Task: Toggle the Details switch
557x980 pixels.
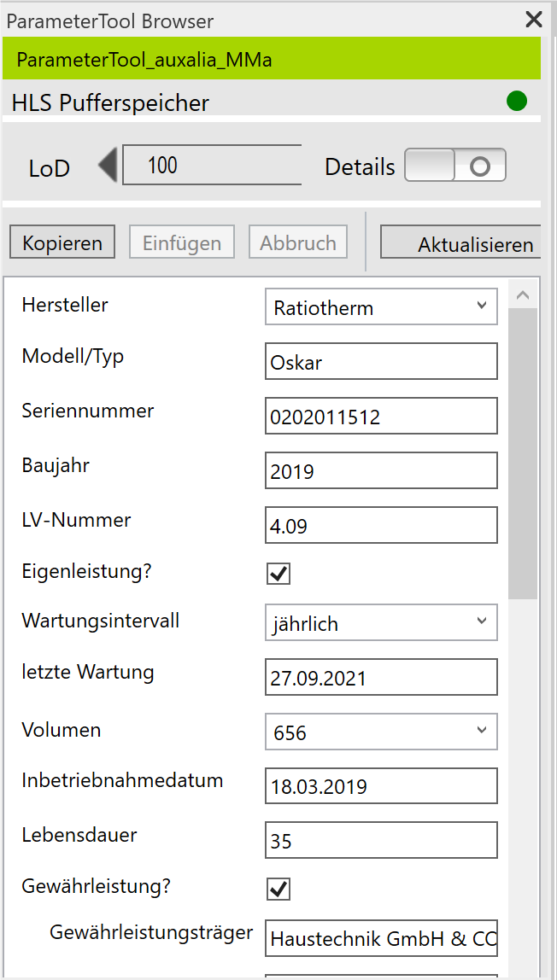Action: 455,166
